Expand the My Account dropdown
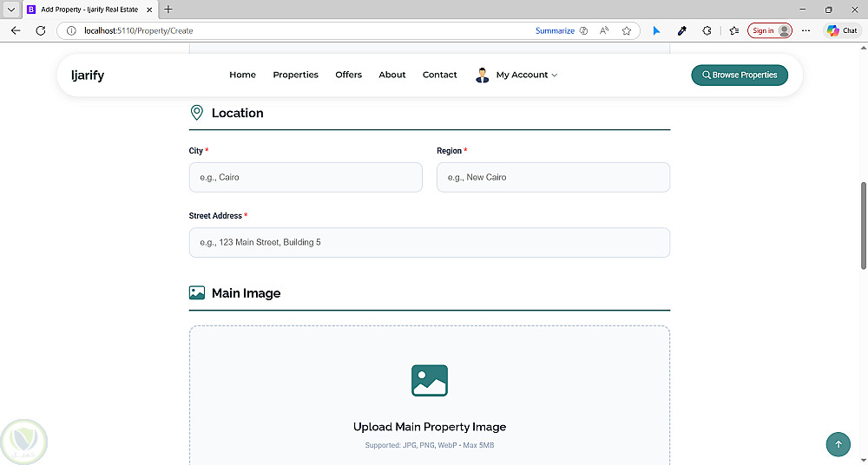This screenshot has height=465, width=868. click(516, 75)
